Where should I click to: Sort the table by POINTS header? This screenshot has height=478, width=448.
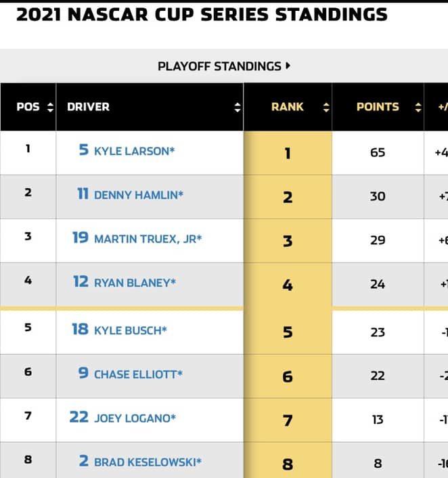click(x=378, y=107)
